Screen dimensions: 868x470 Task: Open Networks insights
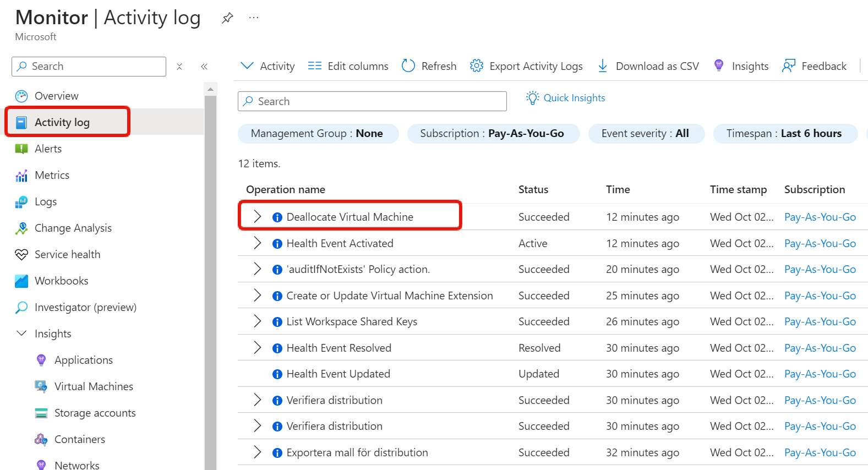coord(77,465)
